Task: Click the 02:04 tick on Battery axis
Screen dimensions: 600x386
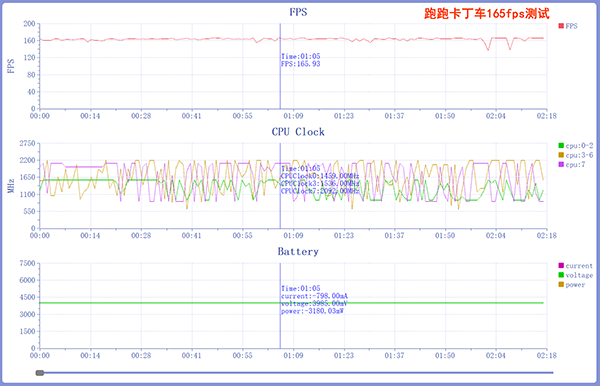Action: point(496,355)
